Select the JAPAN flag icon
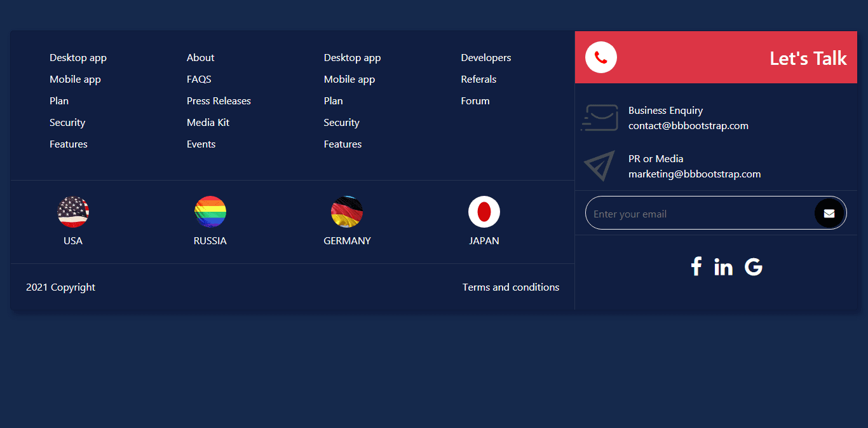868x428 pixels. click(x=484, y=212)
